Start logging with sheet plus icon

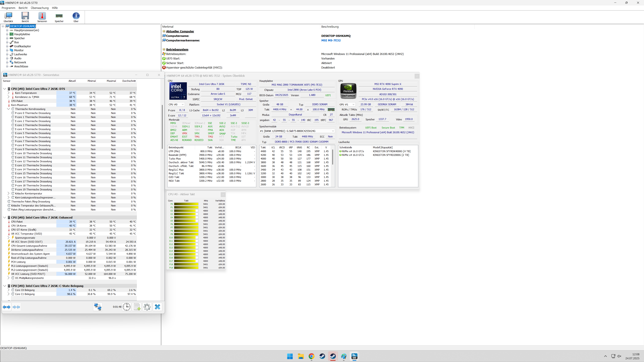[x=137, y=307]
